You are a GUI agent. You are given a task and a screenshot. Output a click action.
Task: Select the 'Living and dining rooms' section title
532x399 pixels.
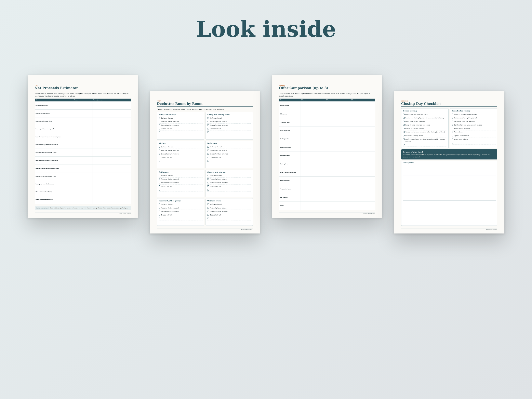pos(219,115)
